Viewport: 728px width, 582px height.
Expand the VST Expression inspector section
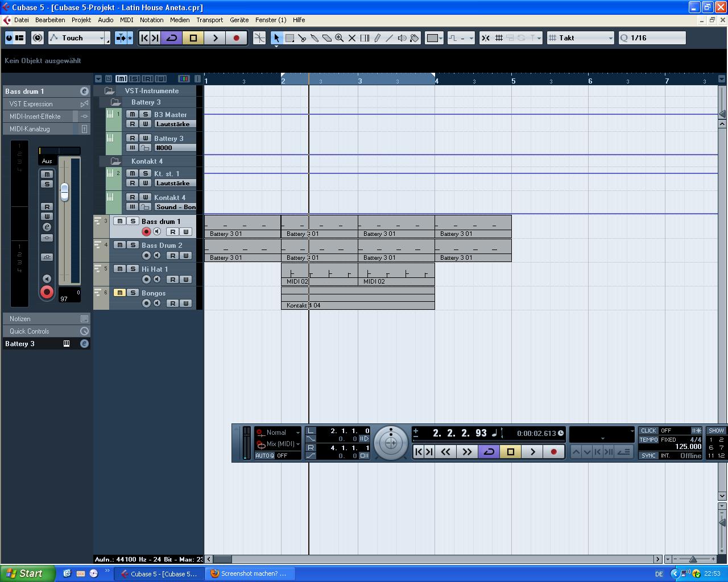pos(45,104)
